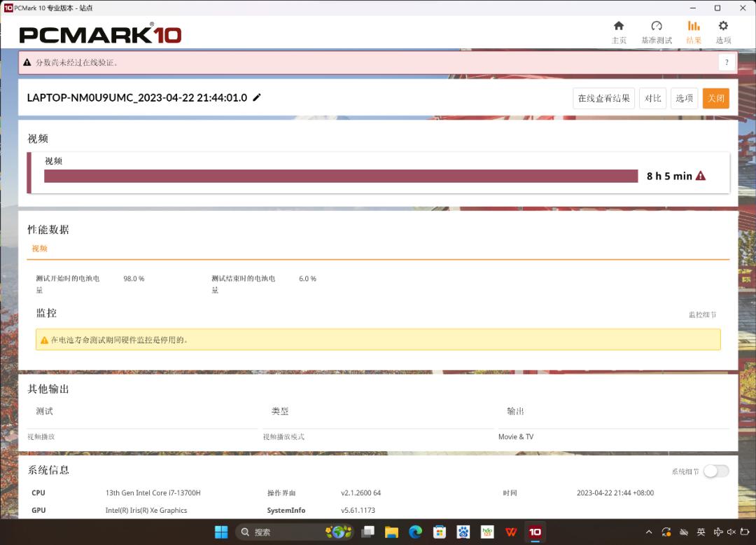Click the 其他输出 section heading
The width and height of the screenshot is (756, 545).
pyautogui.click(x=48, y=389)
